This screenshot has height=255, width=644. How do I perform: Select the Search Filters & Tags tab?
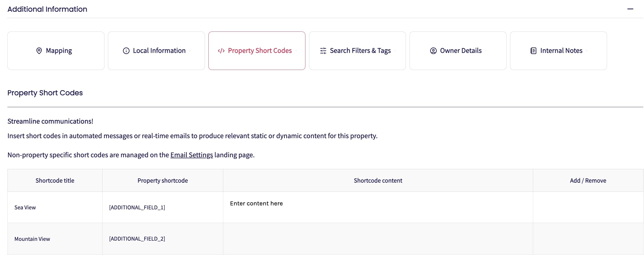pyautogui.click(x=357, y=51)
